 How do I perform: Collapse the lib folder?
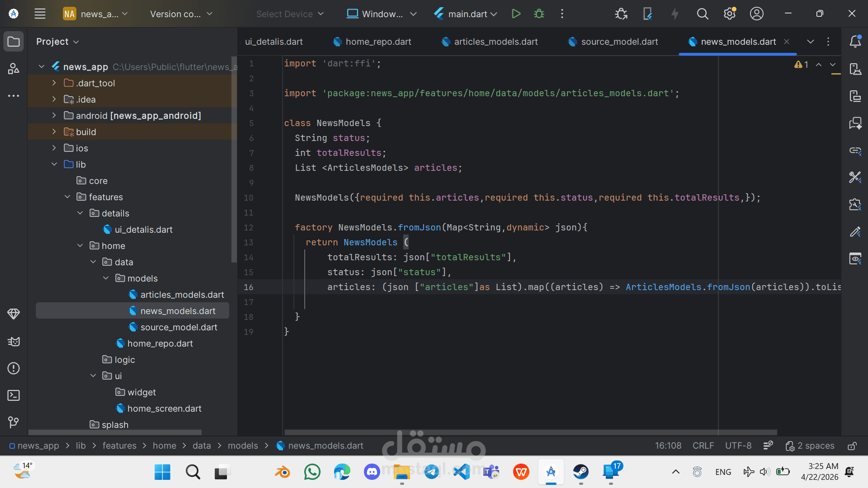54,164
